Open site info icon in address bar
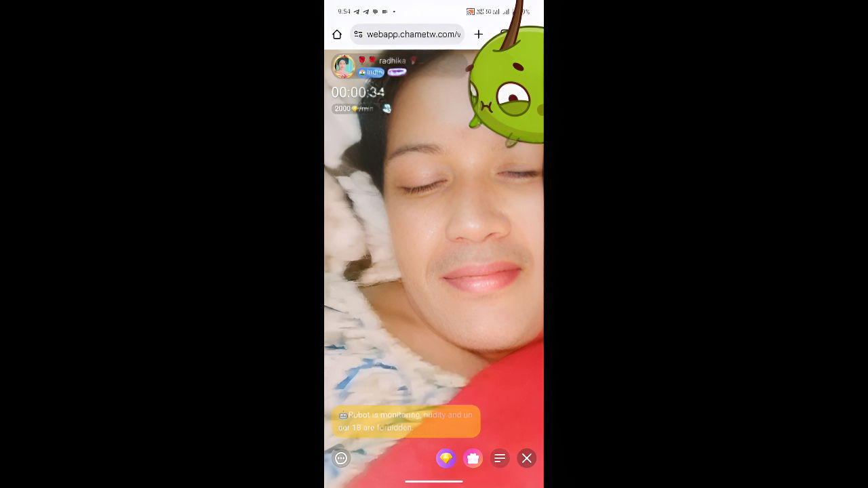The image size is (868, 488). click(358, 35)
